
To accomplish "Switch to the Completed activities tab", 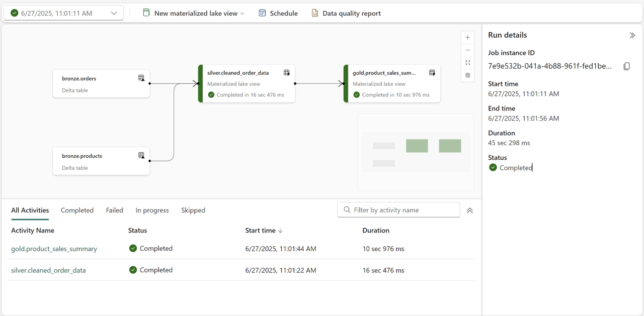I will tap(77, 210).
